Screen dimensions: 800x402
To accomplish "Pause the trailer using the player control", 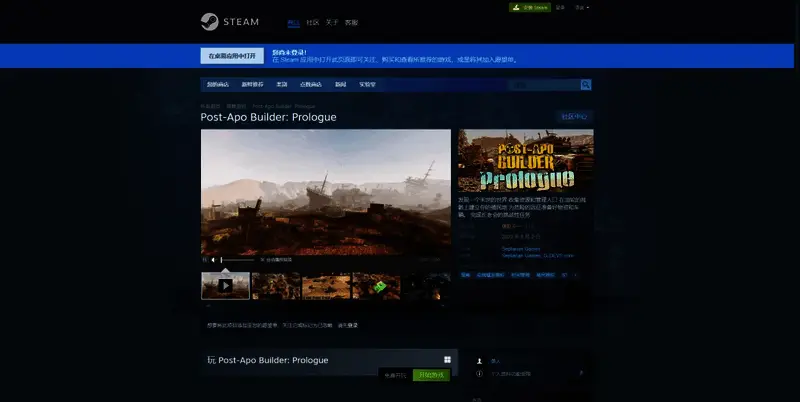I will [x=205, y=260].
